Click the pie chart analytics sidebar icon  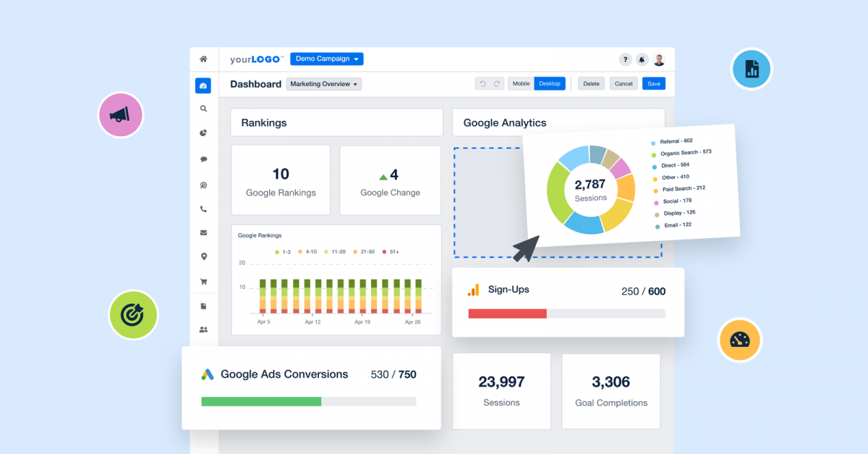pos(203,132)
